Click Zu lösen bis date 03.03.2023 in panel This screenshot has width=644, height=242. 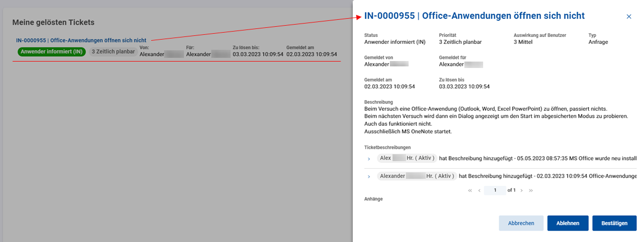[x=464, y=86]
